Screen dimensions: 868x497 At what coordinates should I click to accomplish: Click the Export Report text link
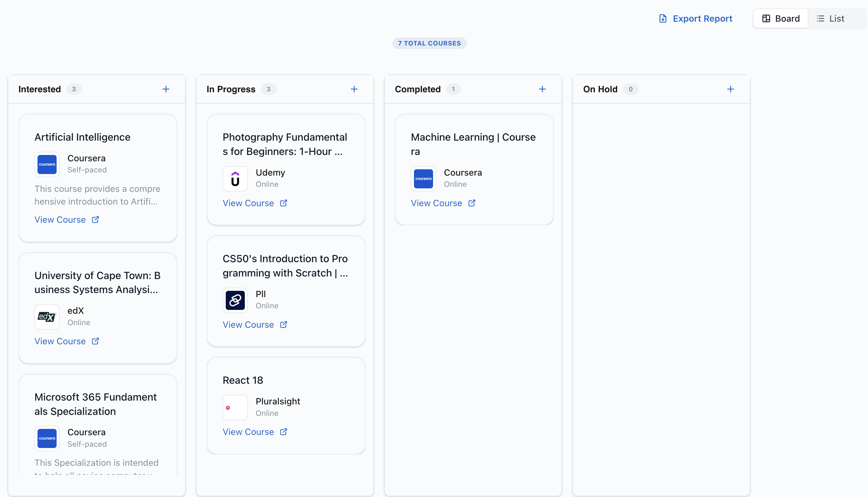[702, 18]
